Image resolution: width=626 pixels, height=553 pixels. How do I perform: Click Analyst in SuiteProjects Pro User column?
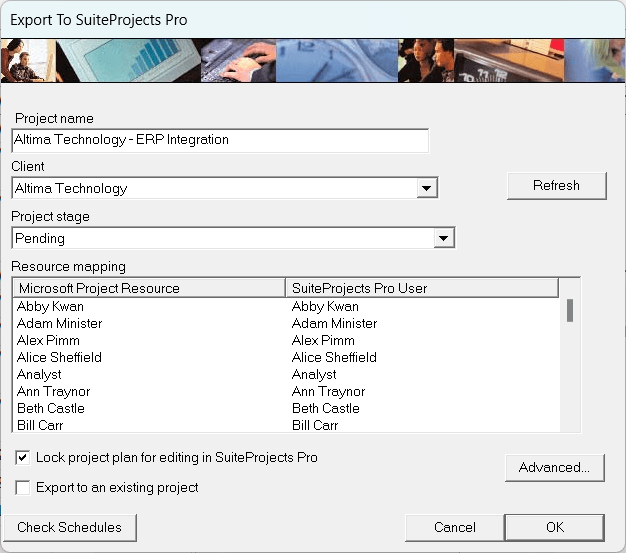pyautogui.click(x=314, y=375)
